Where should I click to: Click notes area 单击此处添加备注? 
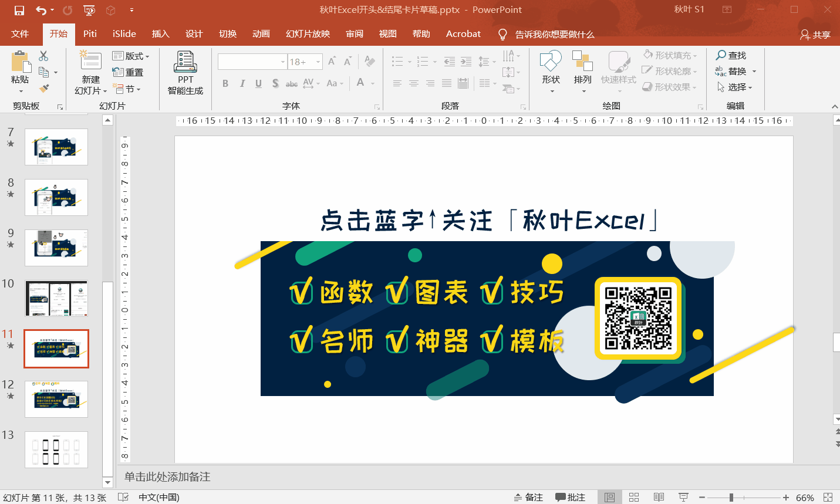point(167,476)
